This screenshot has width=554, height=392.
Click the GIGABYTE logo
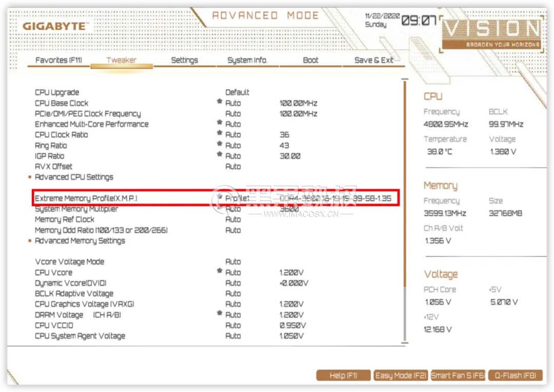tap(55, 27)
